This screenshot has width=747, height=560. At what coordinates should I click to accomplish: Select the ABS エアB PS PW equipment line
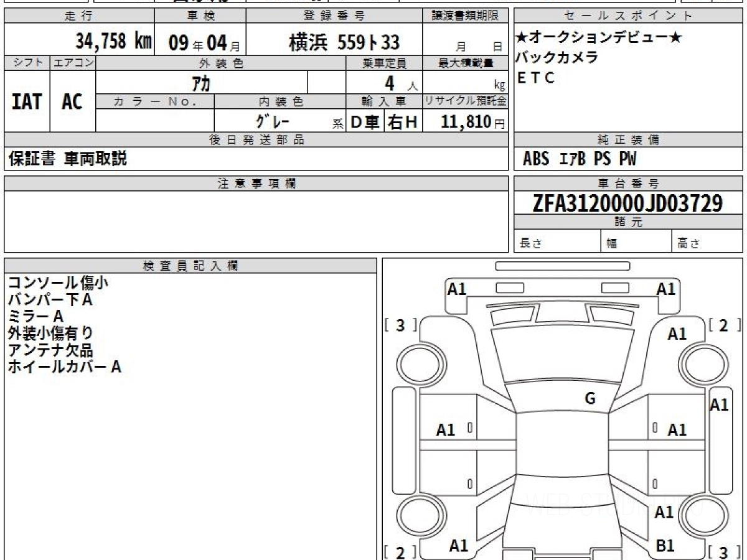580,159
